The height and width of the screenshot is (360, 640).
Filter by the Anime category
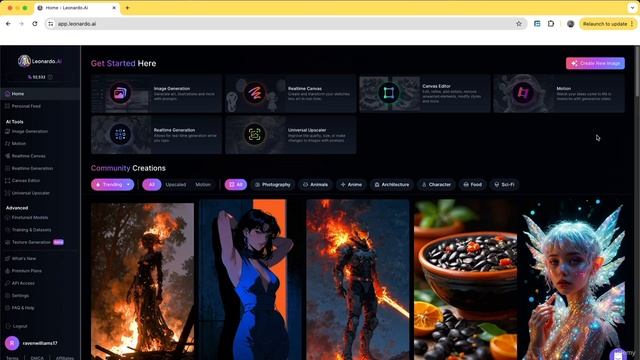(351, 184)
